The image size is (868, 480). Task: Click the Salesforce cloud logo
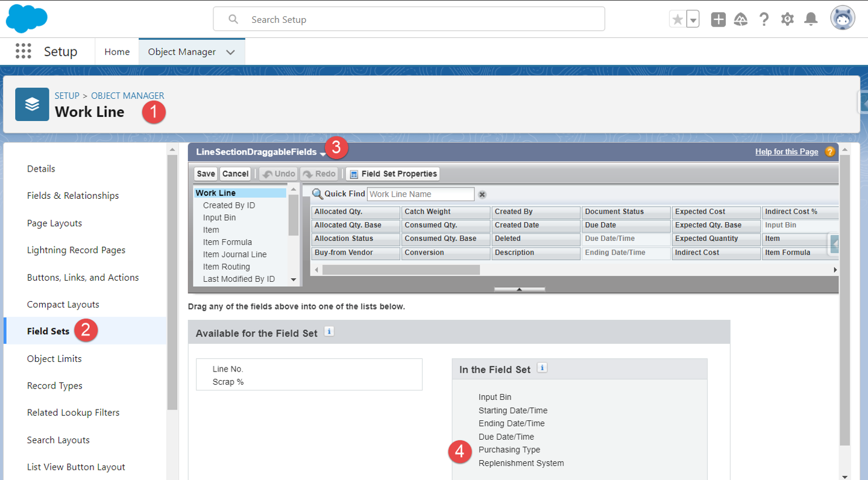pos(27,18)
